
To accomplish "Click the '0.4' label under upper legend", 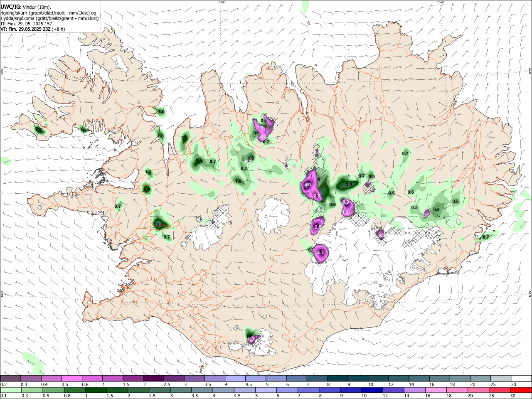I will [44, 384].
